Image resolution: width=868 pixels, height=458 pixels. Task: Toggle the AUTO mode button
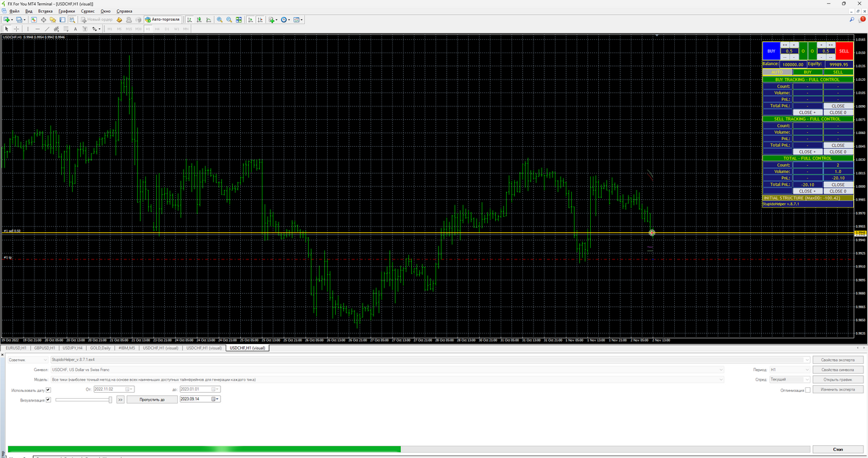(777, 72)
